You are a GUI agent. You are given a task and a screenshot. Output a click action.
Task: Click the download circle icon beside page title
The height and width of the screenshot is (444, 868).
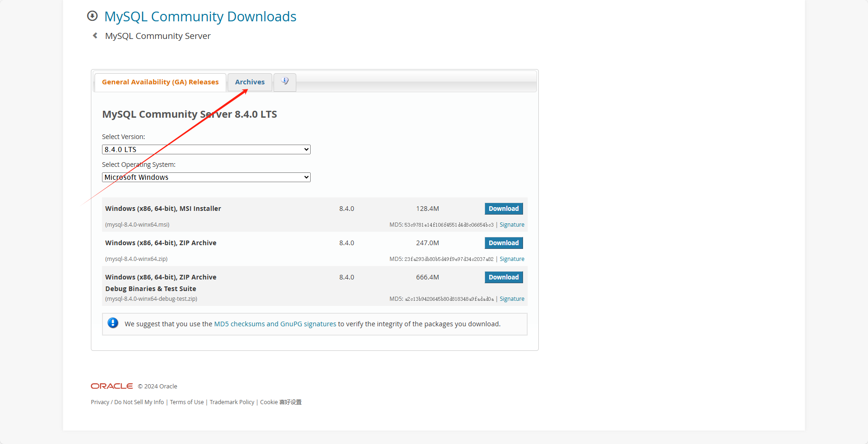pos(92,16)
